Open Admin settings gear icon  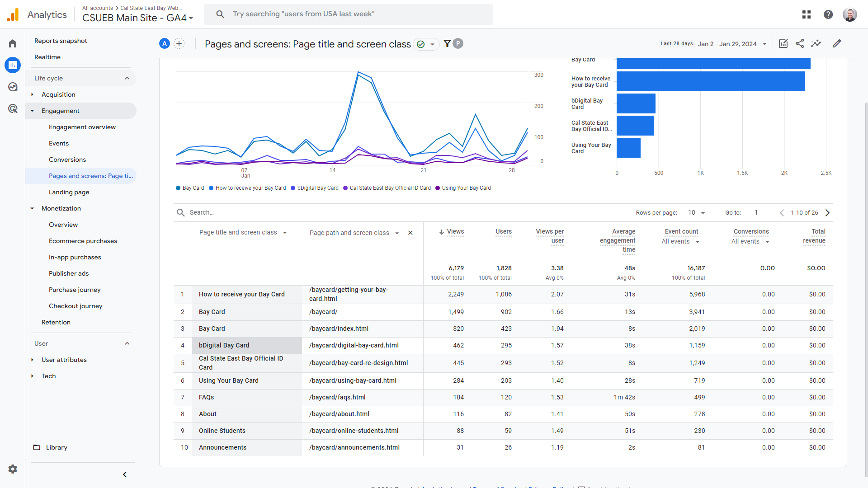click(13, 469)
